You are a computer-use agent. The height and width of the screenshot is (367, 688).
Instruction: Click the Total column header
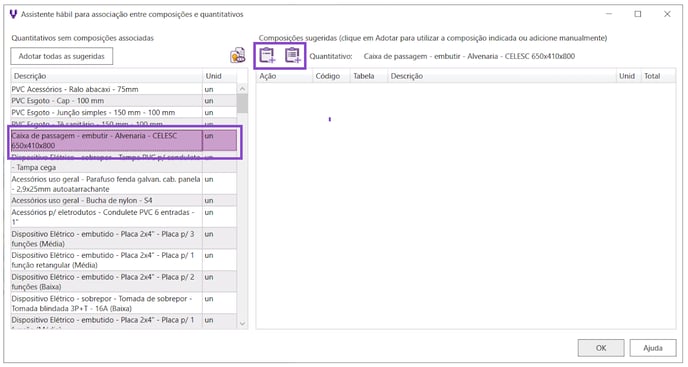(658, 76)
